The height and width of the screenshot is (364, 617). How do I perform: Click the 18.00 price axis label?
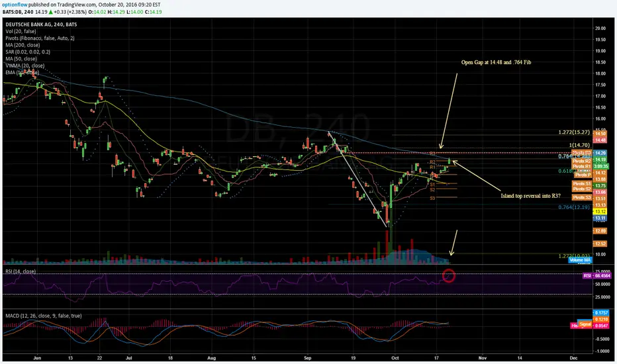tap(600, 73)
